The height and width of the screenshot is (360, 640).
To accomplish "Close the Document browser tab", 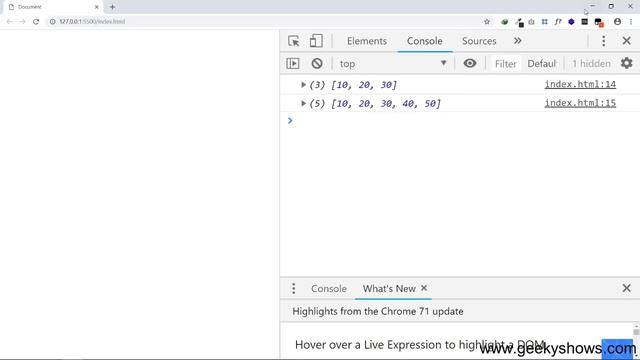I will pos(97,7).
